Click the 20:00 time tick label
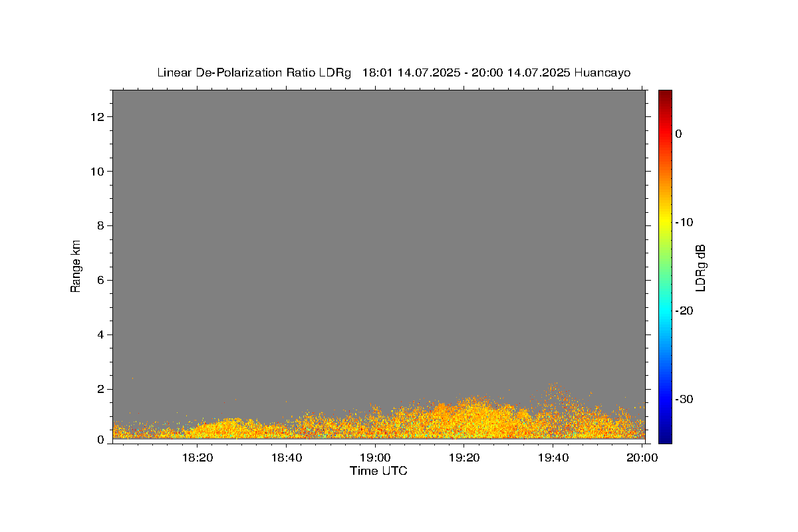This screenshot has height=532, width=798. pyautogui.click(x=642, y=458)
